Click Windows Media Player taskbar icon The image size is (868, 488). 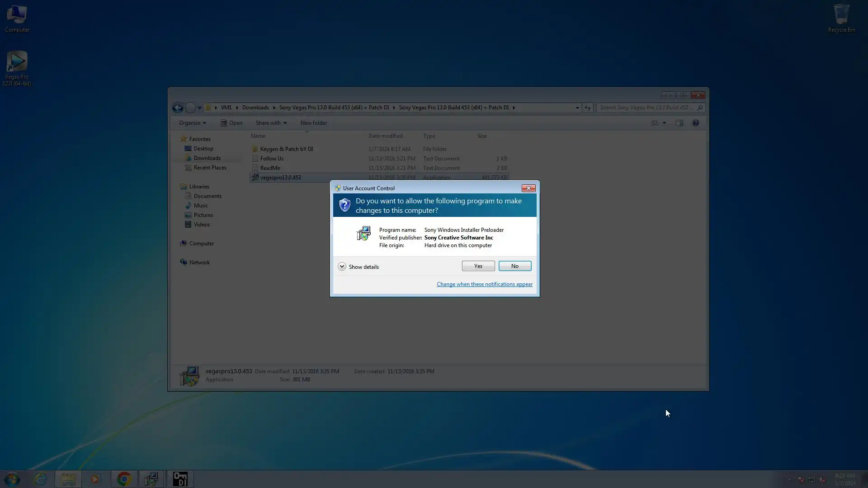tap(95, 479)
